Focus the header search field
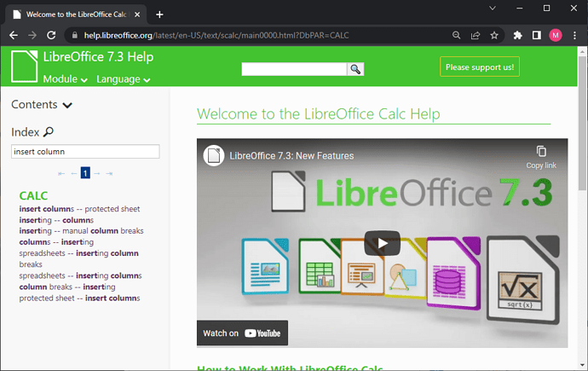The image size is (588, 371). [x=294, y=69]
